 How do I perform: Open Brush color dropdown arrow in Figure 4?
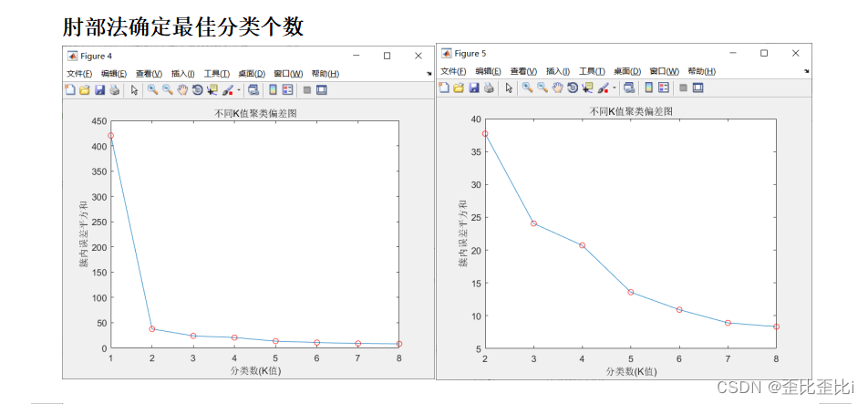(239, 89)
